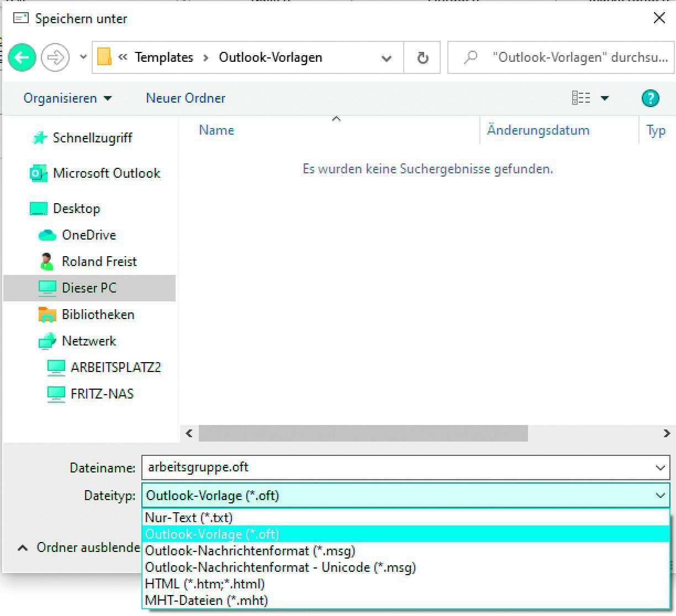This screenshot has width=676, height=616.
Task: Navigate to Templates in the breadcrumb path
Action: tap(164, 57)
